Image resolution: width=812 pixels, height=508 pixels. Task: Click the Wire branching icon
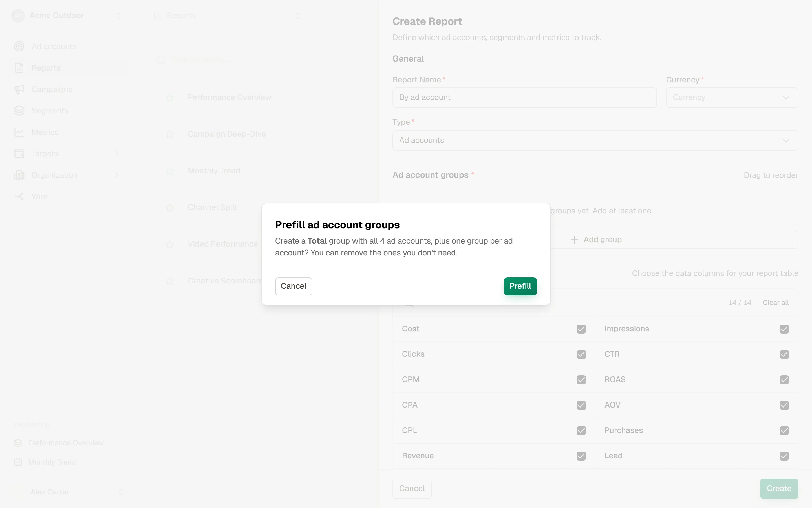pos(19,196)
